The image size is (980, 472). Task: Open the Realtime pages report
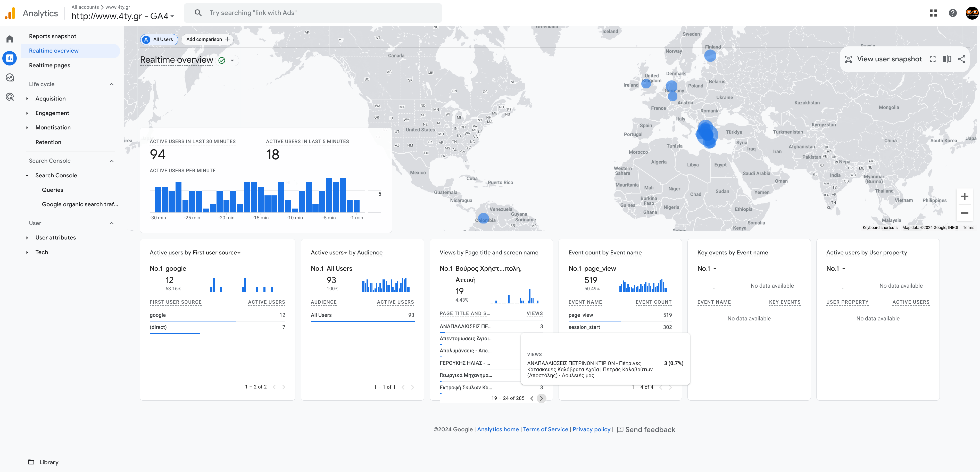pos(49,65)
